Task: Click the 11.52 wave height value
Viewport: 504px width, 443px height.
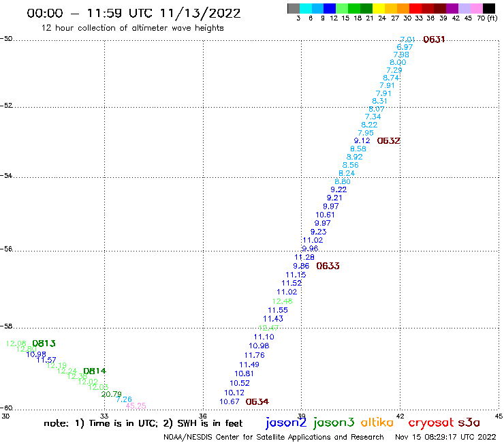Action: [292, 283]
